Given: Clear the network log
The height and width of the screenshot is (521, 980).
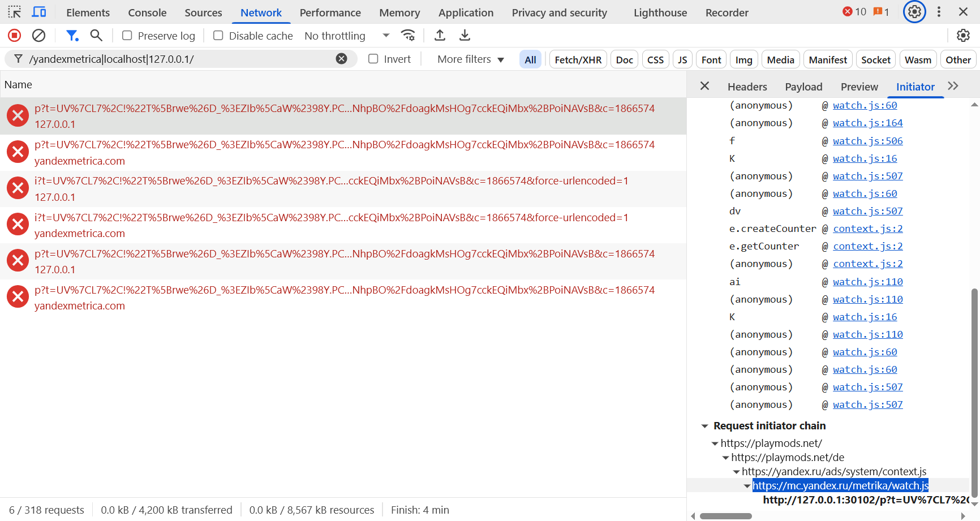Looking at the screenshot, I should (x=38, y=35).
